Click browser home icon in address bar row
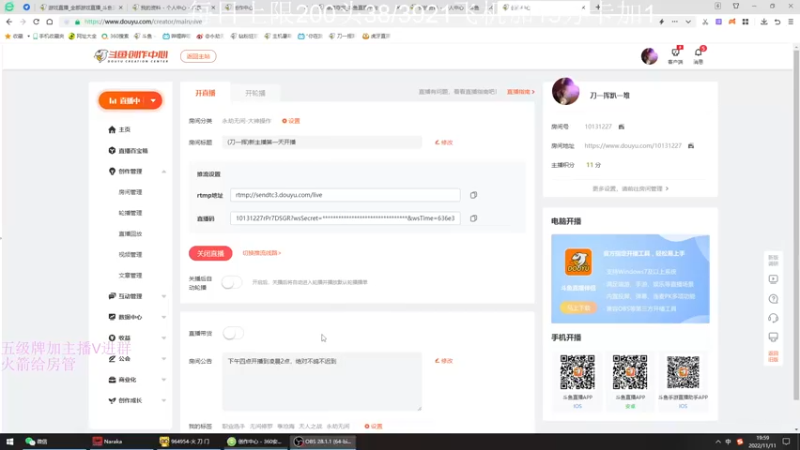 (x=49, y=22)
